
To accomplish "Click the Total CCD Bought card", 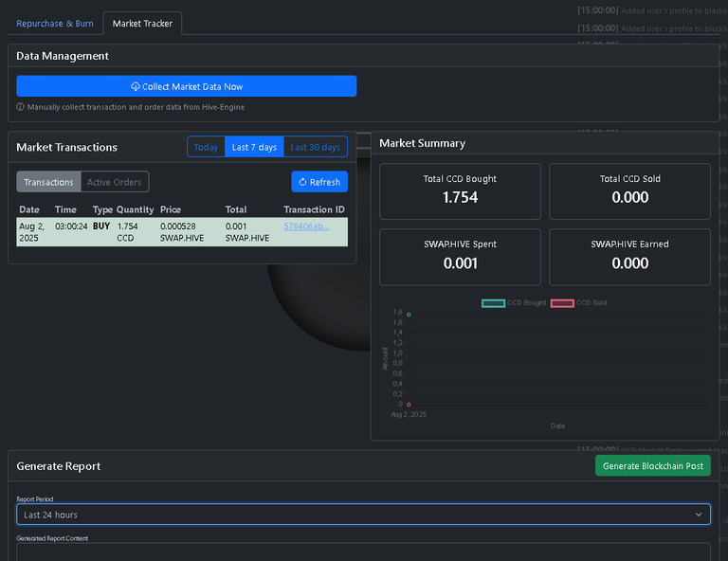I will click(460, 191).
